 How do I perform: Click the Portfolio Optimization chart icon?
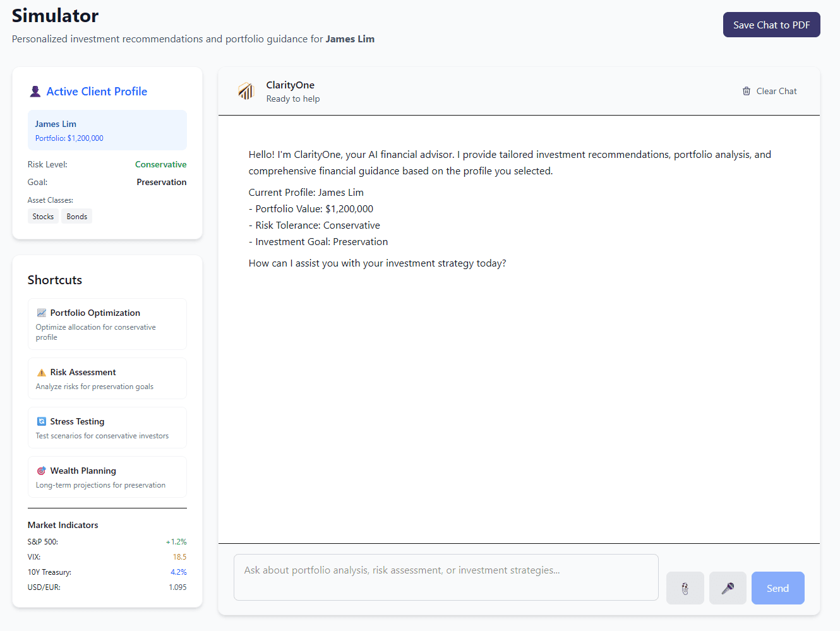(x=40, y=312)
